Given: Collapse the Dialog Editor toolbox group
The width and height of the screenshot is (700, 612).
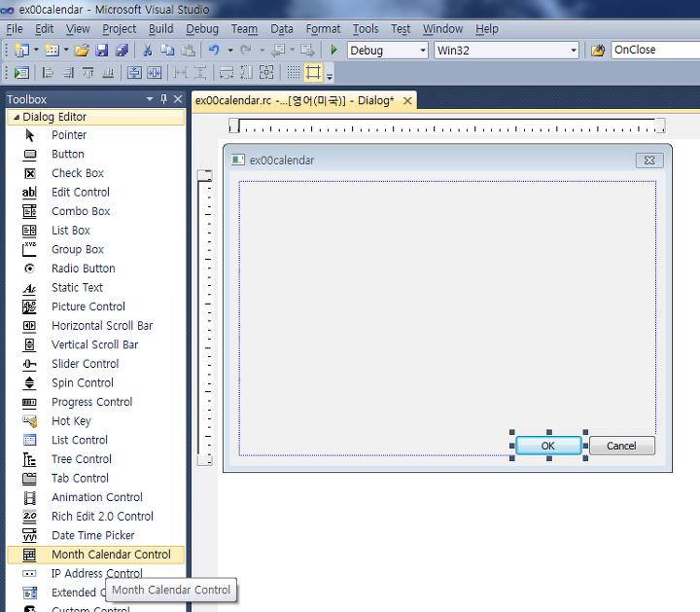Looking at the screenshot, I should pyautogui.click(x=17, y=117).
